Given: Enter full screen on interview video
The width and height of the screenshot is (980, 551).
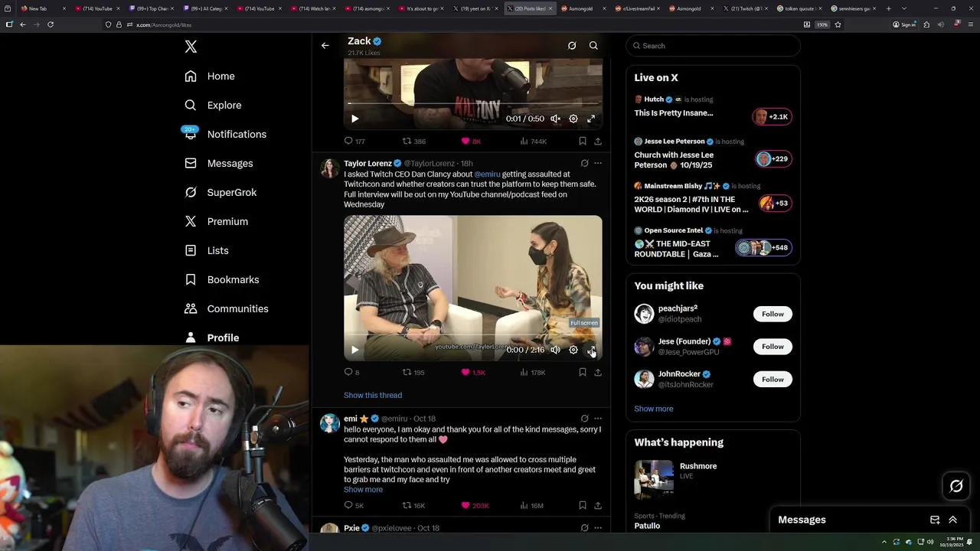Looking at the screenshot, I should [x=591, y=350].
